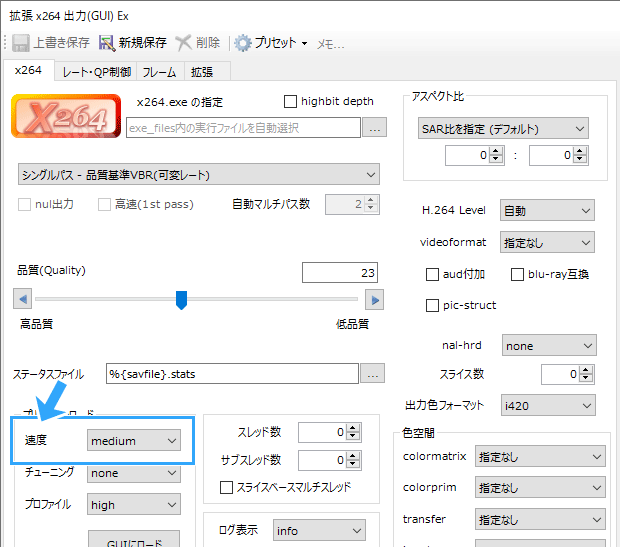Open the nal-hrd dropdown
620x547 pixels.
[x=549, y=345]
